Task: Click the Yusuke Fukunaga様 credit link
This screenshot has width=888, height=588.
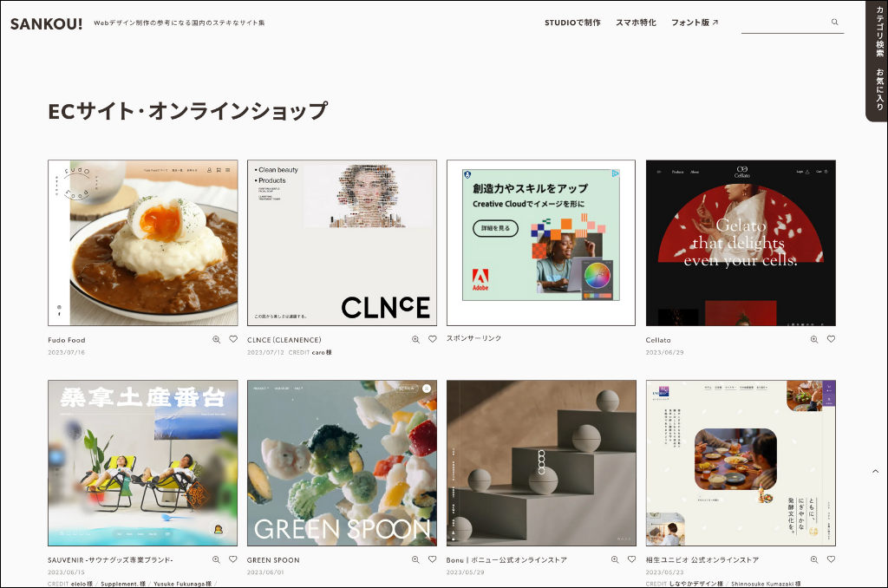Action: [182, 584]
